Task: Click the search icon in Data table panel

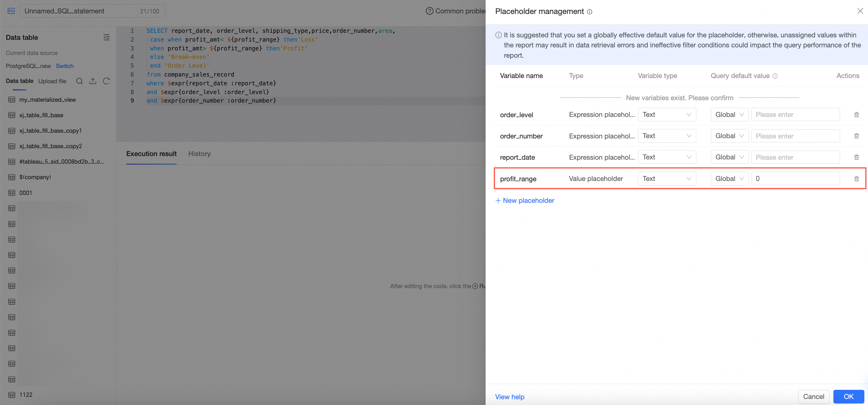Action: [x=79, y=81]
